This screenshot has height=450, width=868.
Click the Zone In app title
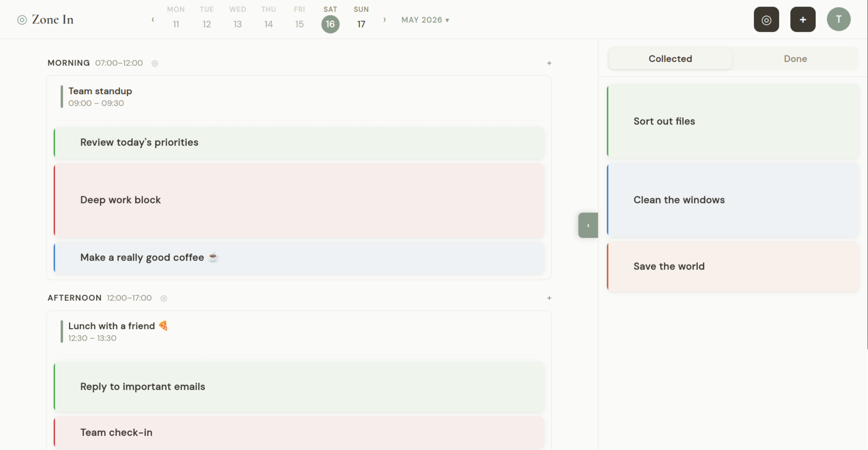pos(52,19)
